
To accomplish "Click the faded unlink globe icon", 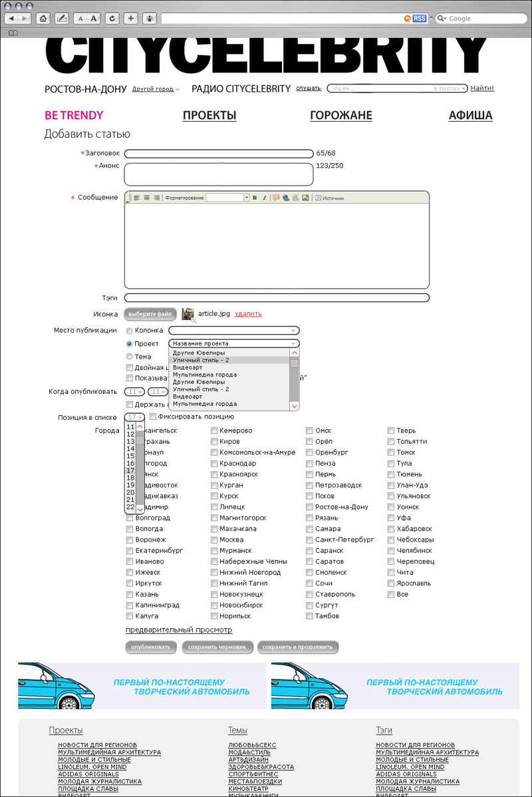I will click(x=295, y=198).
